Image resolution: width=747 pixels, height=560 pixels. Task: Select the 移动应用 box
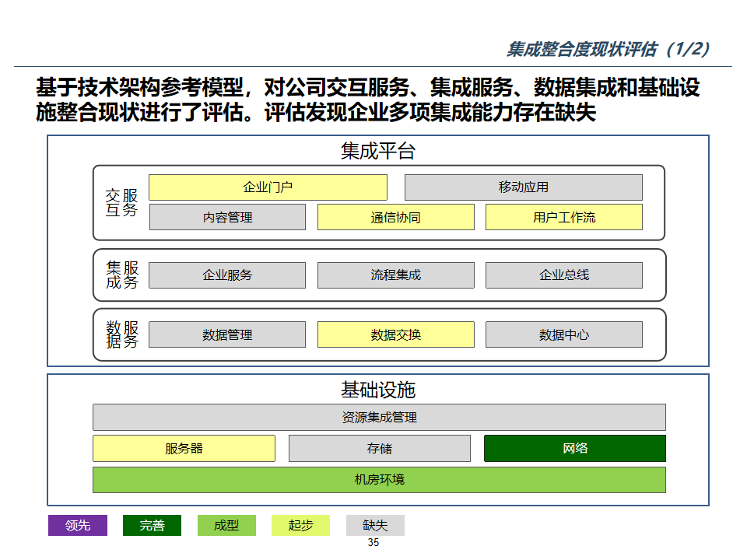tap(524, 187)
